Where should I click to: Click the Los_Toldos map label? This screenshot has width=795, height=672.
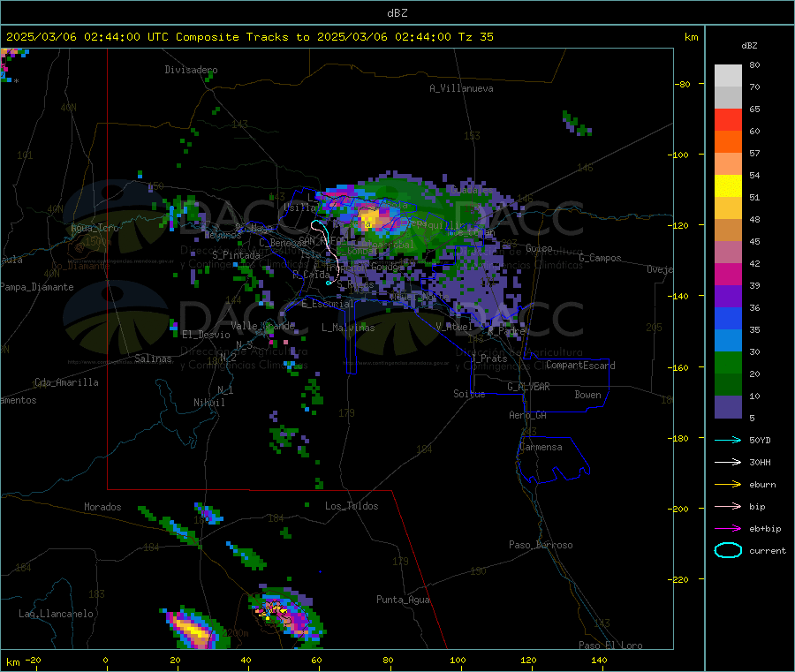pyautogui.click(x=352, y=506)
